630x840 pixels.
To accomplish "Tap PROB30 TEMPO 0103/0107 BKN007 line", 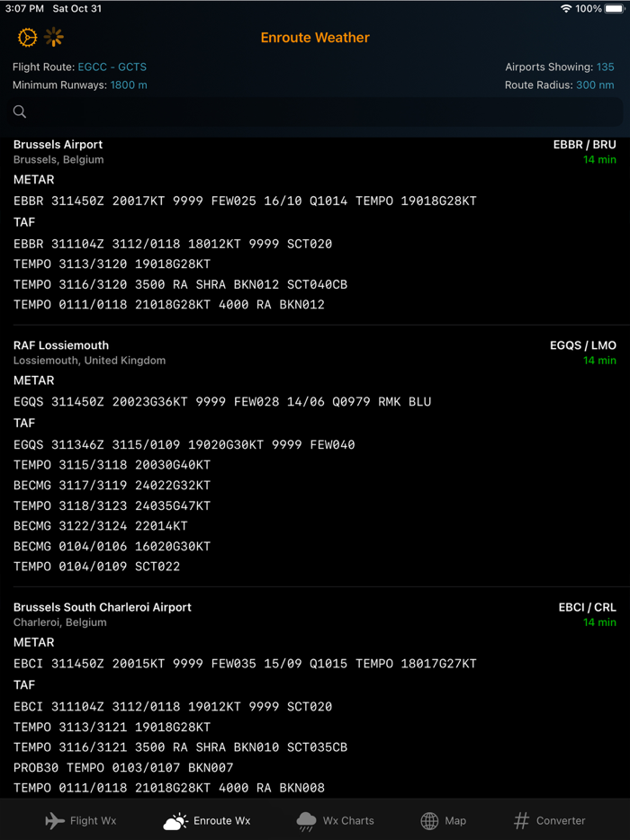I will pyautogui.click(x=123, y=768).
